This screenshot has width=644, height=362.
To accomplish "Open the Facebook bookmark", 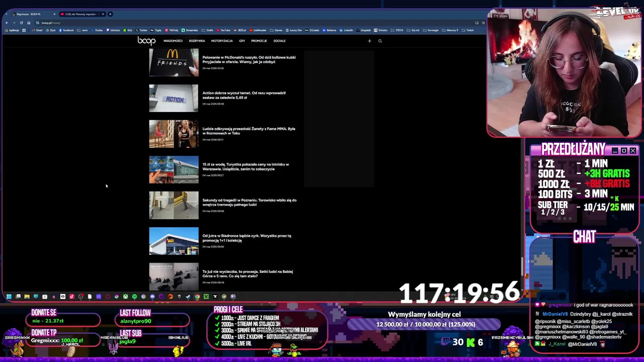I will (x=66, y=30).
